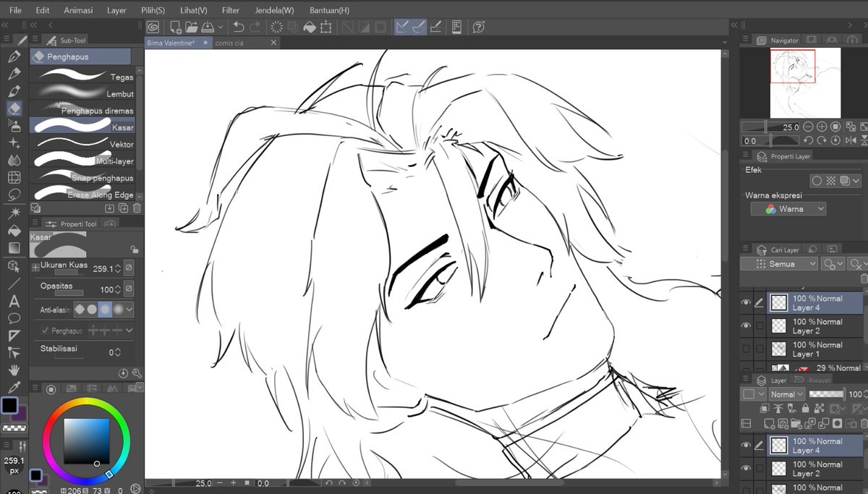Choose the Tegas eraser sub-tool
868x494 pixels.
point(82,76)
